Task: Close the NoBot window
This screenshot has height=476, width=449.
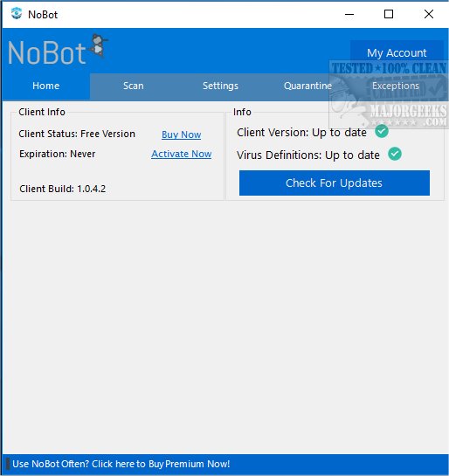Action: pyautogui.click(x=429, y=14)
